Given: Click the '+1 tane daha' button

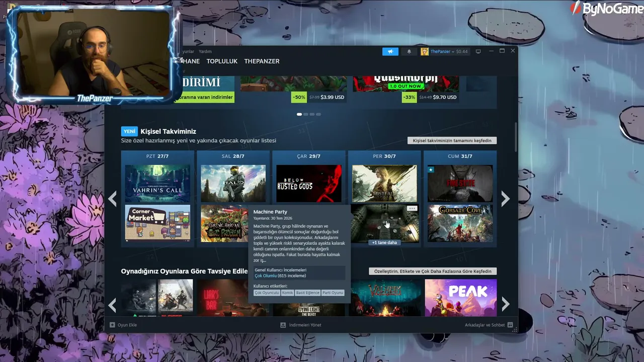Looking at the screenshot, I should pyautogui.click(x=384, y=242).
